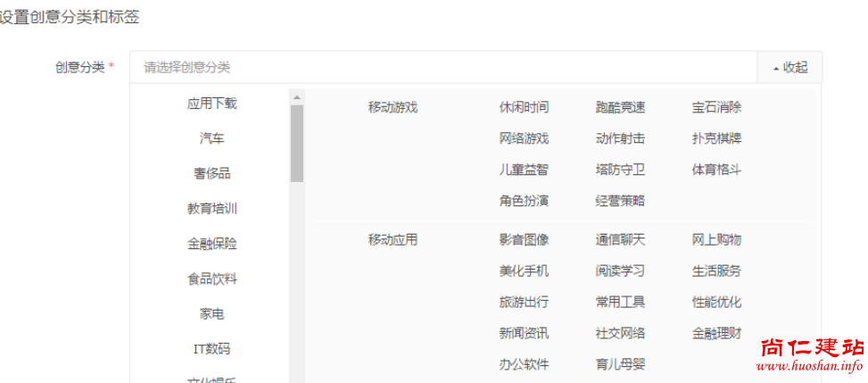Choose the 跑酷竞速 game subcategory
The width and height of the screenshot is (868, 383).
[620, 107]
